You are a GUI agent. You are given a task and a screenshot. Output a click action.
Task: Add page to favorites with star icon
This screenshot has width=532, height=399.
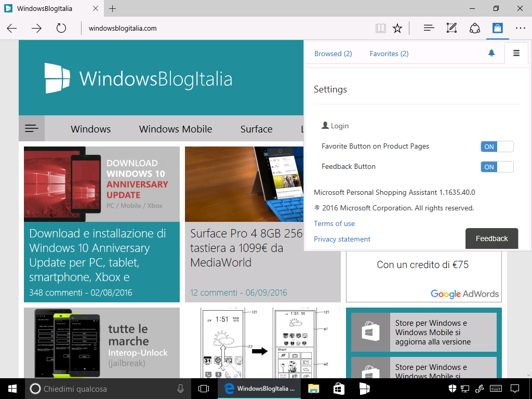[397, 28]
